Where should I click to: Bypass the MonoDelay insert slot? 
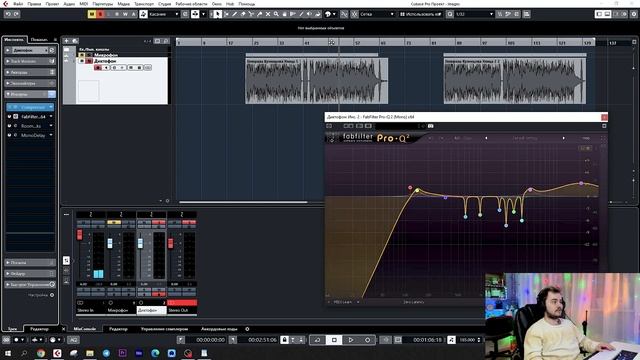coord(9,135)
